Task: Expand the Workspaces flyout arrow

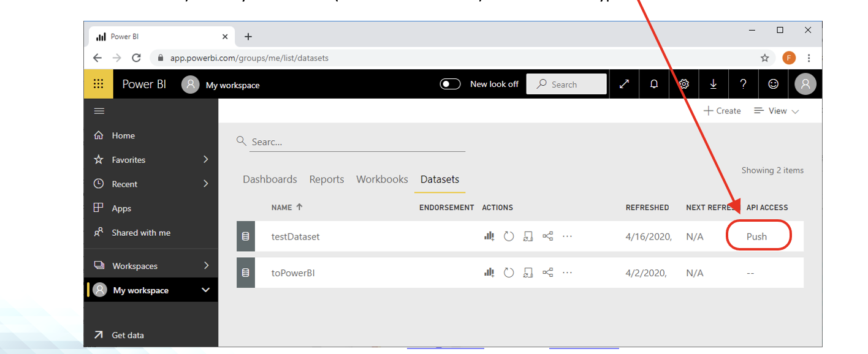Action: click(206, 266)
